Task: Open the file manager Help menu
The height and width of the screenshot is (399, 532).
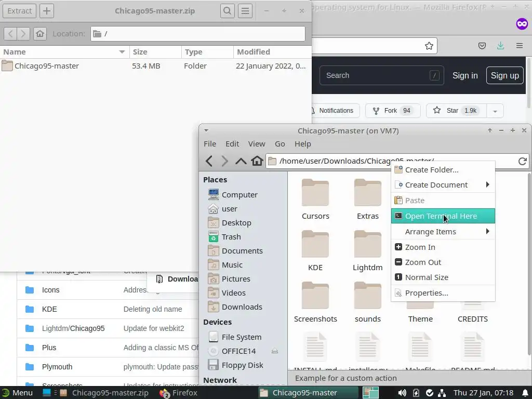Action: coord(303,144)
